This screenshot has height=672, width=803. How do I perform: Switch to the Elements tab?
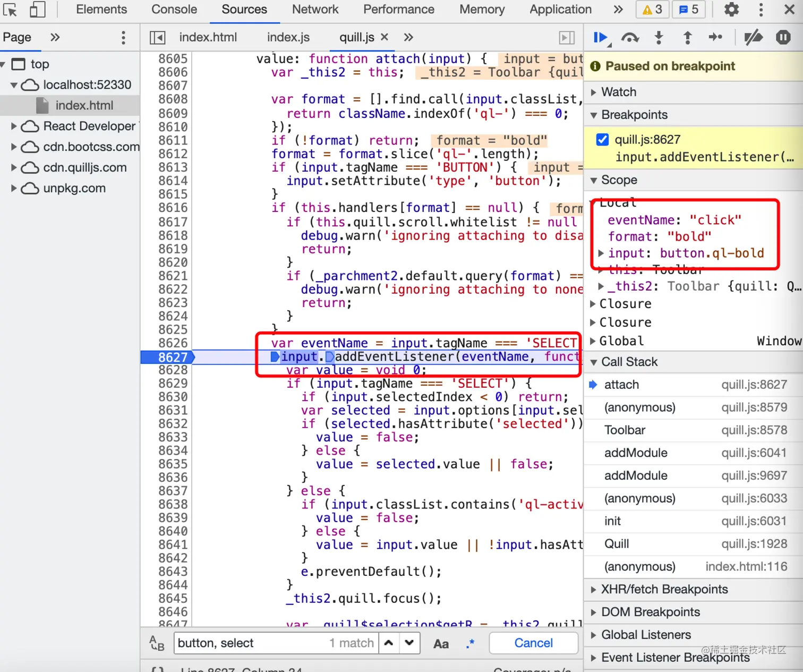pos(101,10)
